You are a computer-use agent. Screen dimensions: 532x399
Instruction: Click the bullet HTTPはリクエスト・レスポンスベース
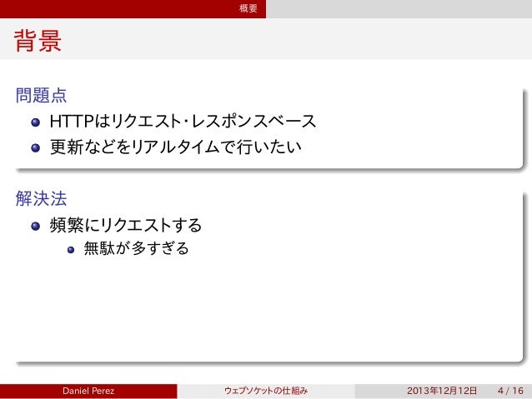[183, 122]
